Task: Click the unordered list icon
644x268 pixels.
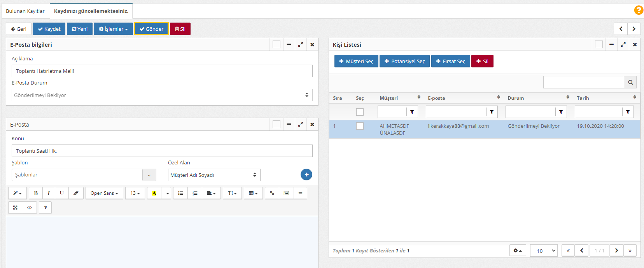Action: pyautogui.click(x=180, y=193)
